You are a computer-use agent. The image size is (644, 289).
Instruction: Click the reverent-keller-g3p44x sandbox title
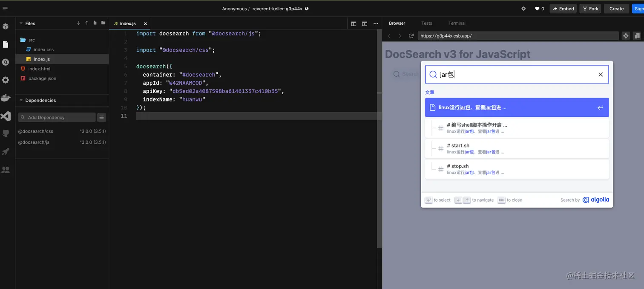pyautogui.click(x=277, y=9)
